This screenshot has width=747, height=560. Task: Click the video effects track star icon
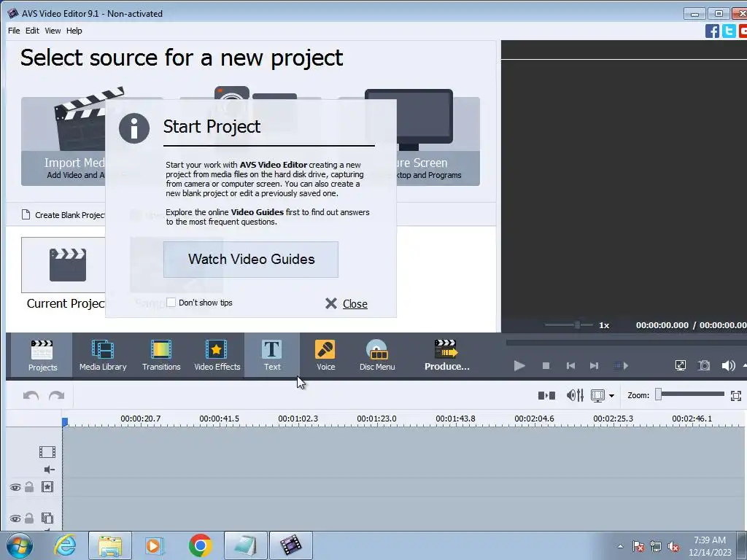pyautogui.click(x=47, y=486)
